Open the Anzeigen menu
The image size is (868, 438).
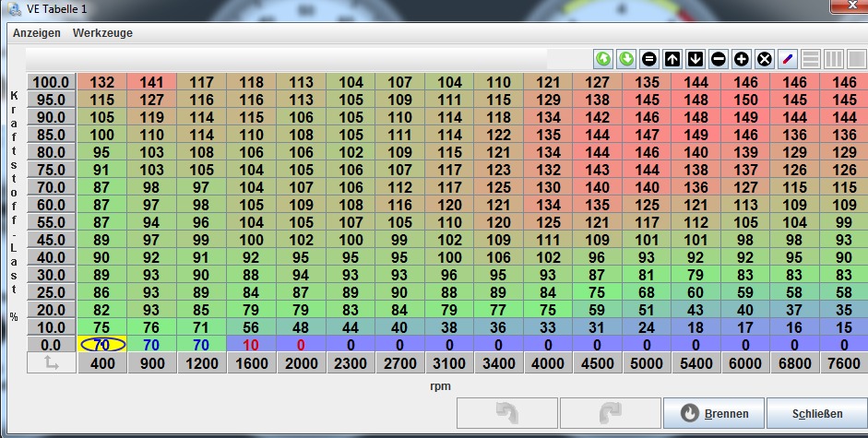click(37, 33)
